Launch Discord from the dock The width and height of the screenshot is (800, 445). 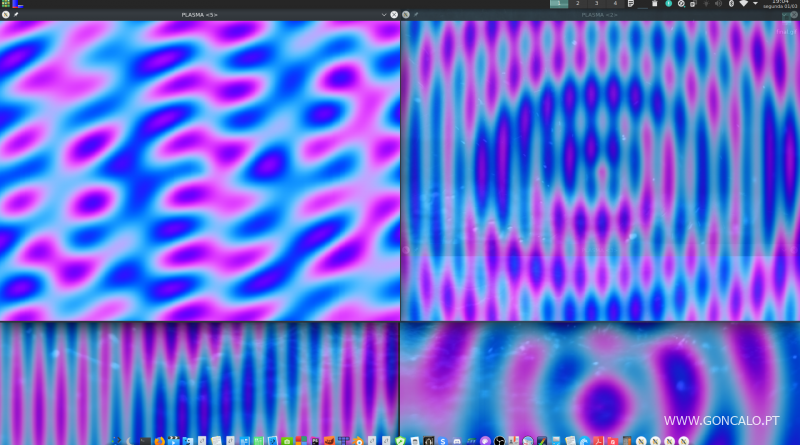[457, 440]
